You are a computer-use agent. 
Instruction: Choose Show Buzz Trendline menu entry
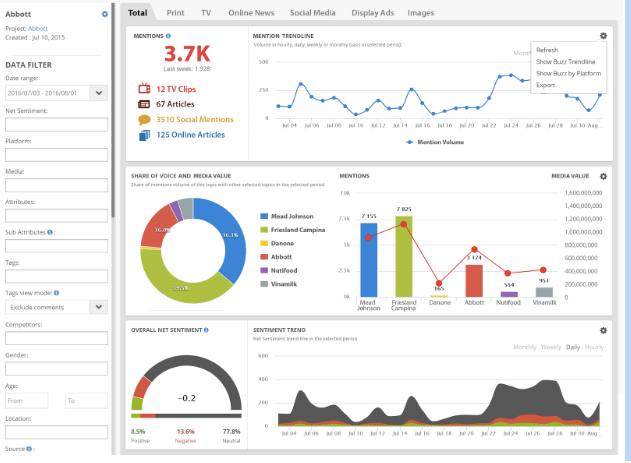(x=565, y=62)
